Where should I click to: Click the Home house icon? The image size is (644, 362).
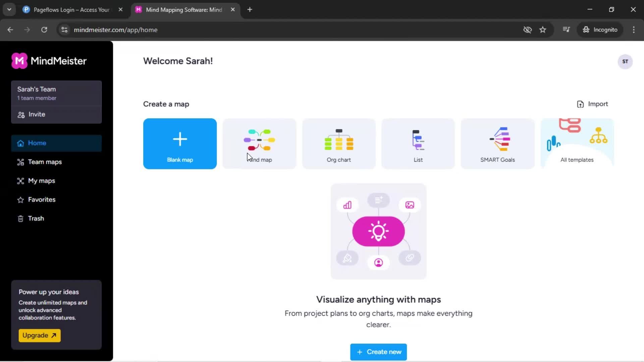coord(20,143)
